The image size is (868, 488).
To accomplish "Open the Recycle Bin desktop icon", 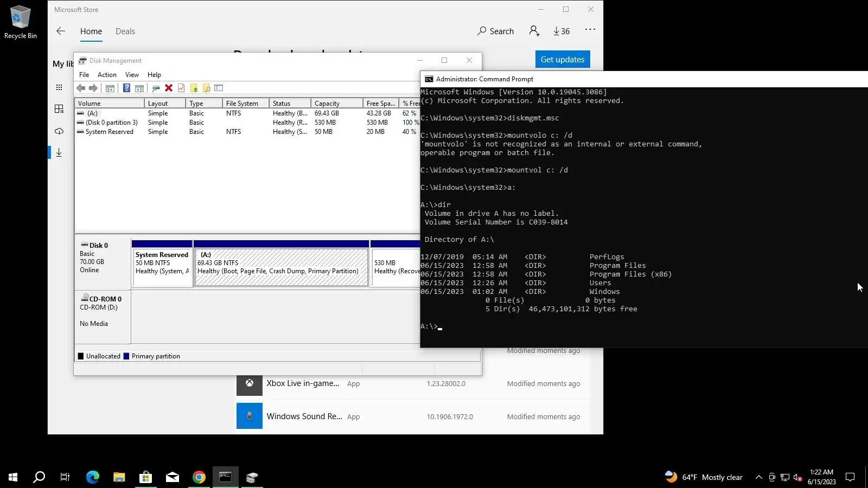I will 21,22.
